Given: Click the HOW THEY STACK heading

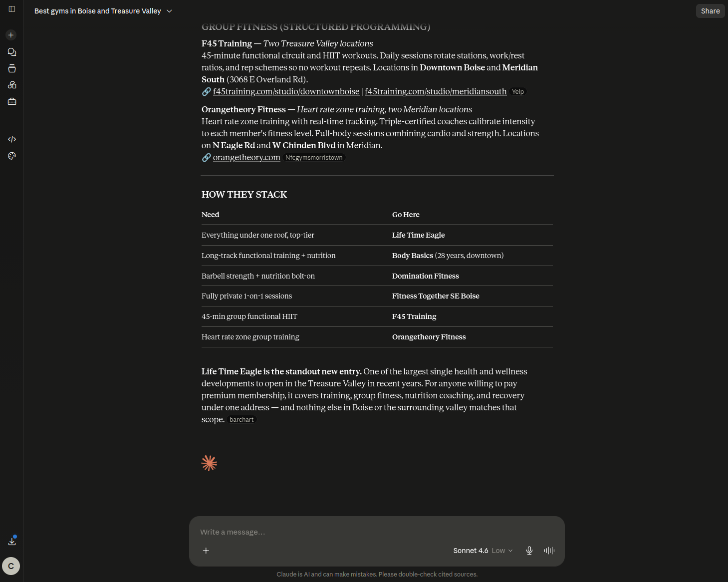Looking at the screenshot, I should pos(244,195).
